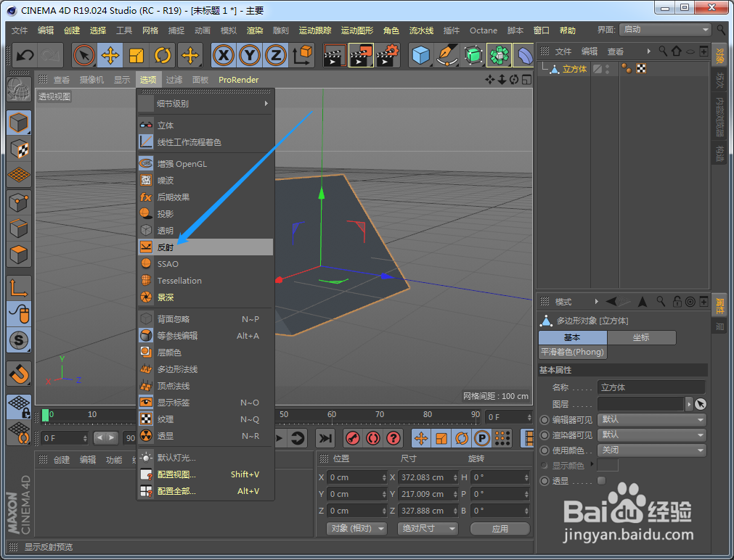The height and width of the screenshot is (560, 734).
Task: Open the 界面 layout dropdown
Action: [666, 30]
